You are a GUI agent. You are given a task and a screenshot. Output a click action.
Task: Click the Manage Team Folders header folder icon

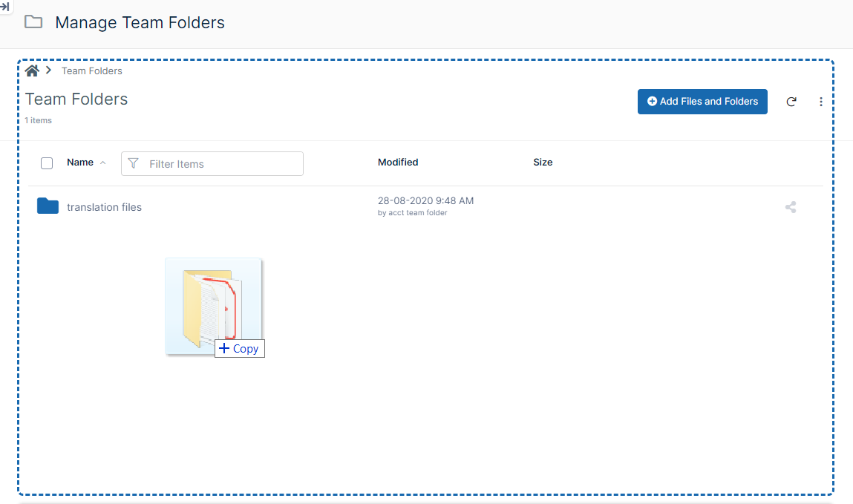pos(33,22)
